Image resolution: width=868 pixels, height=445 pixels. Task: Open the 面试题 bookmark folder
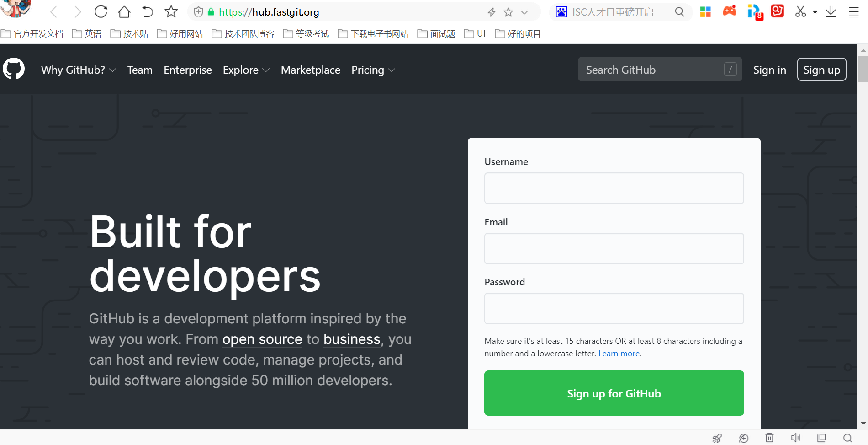(x=436, y=34)
